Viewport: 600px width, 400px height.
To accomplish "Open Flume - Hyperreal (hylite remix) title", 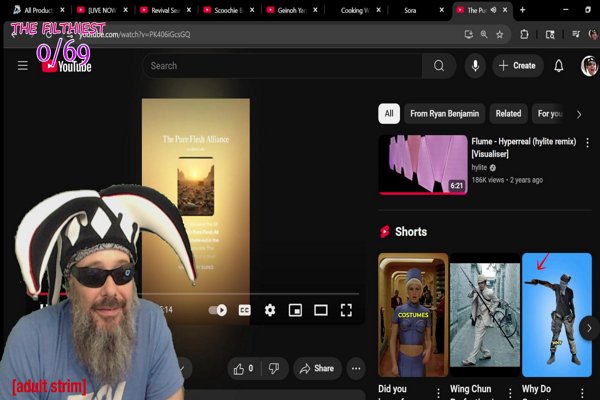I will click(523, 147).
